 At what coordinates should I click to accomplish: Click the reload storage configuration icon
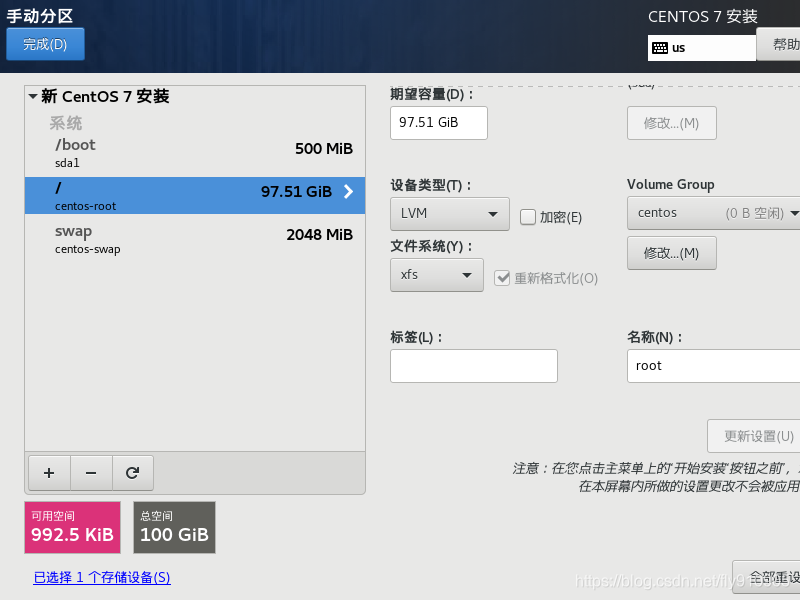133,473
